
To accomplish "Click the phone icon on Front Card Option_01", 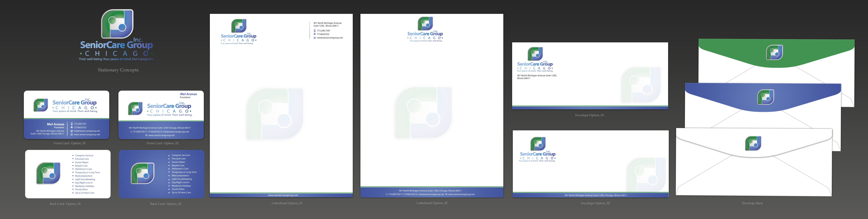I will tap(72, 124).
